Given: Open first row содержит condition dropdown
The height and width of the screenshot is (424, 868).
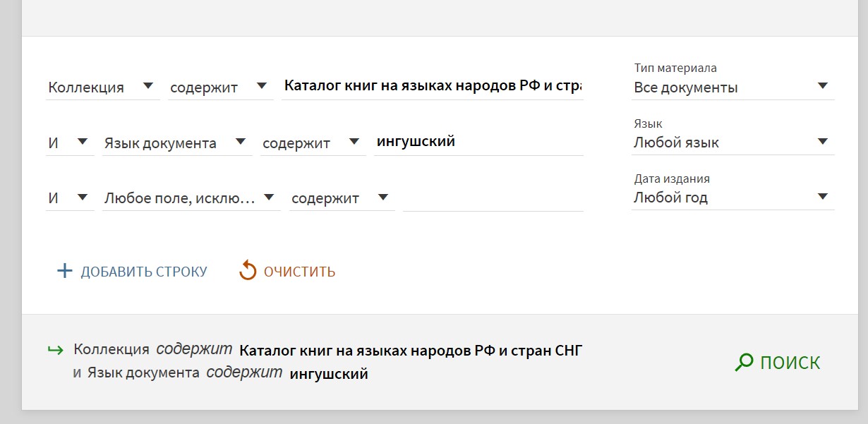Looking at the screenshot, I should [219, 87].
